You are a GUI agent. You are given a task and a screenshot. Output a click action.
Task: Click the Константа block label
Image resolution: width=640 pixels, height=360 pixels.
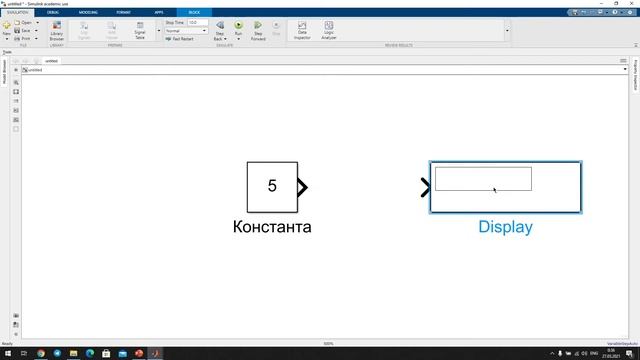click(272, 227)
